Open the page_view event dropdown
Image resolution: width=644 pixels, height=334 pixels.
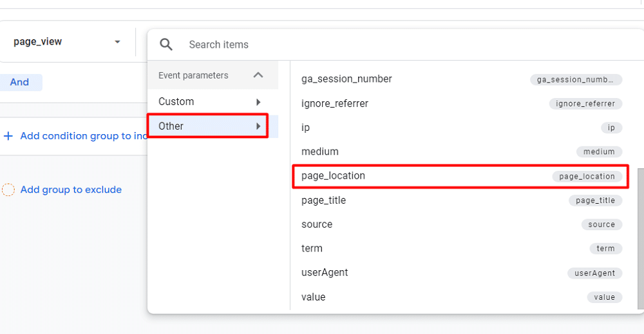coord(117,42)
